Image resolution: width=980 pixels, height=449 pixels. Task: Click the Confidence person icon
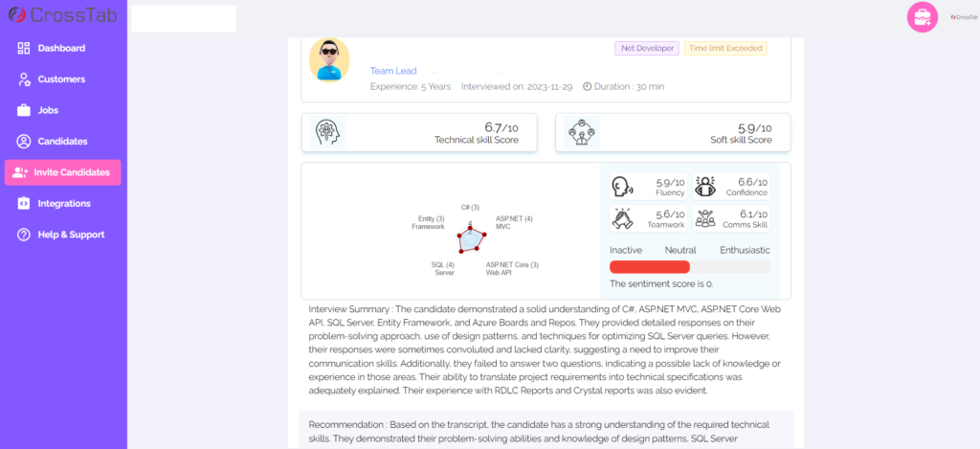tap(705, 187)
